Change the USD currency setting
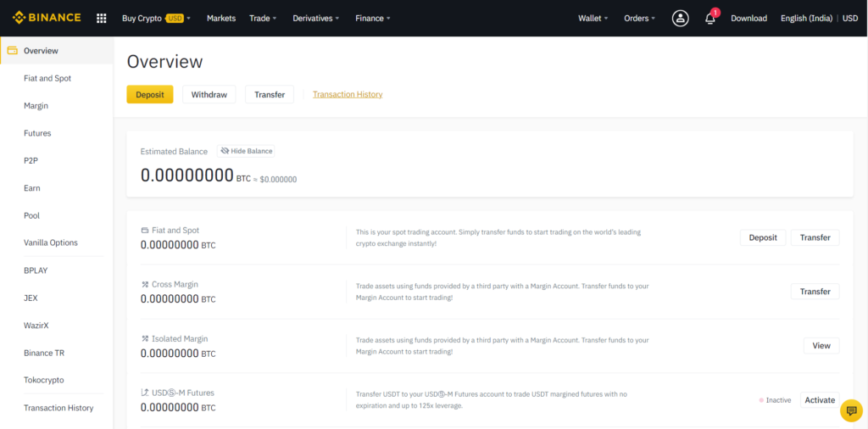The width and height of the screenshot is (868, 429). [x=850, y=19]
